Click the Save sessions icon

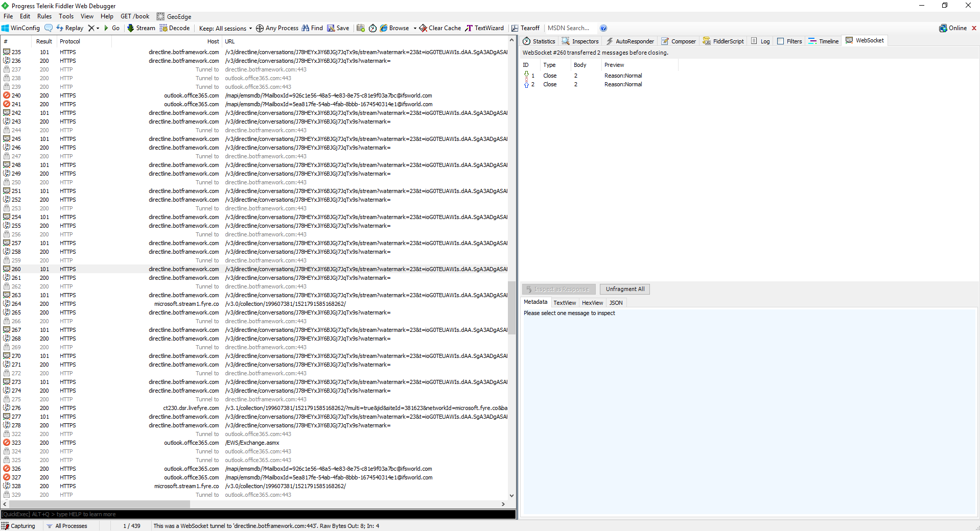[338, 28]
